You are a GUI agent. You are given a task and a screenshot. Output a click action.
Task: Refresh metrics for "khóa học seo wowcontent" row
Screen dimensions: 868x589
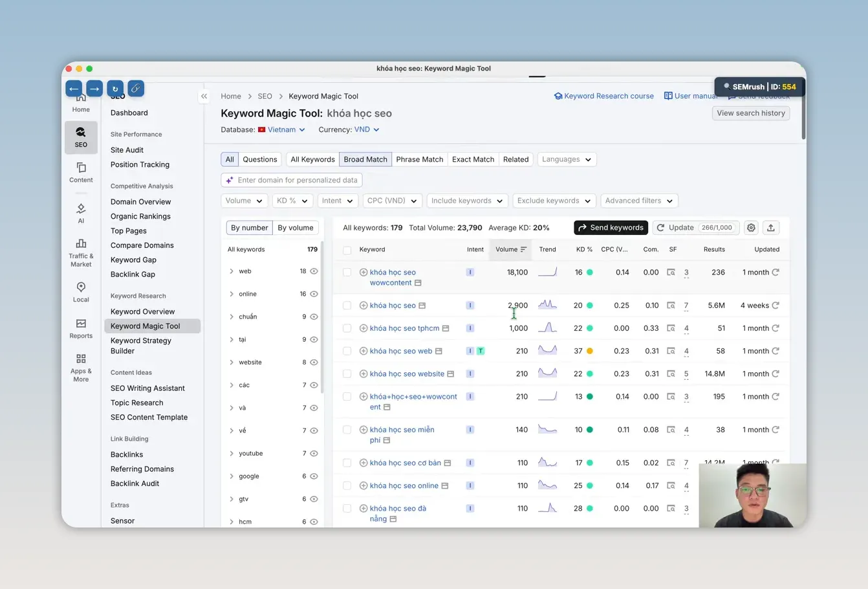[x=776, y=272]
